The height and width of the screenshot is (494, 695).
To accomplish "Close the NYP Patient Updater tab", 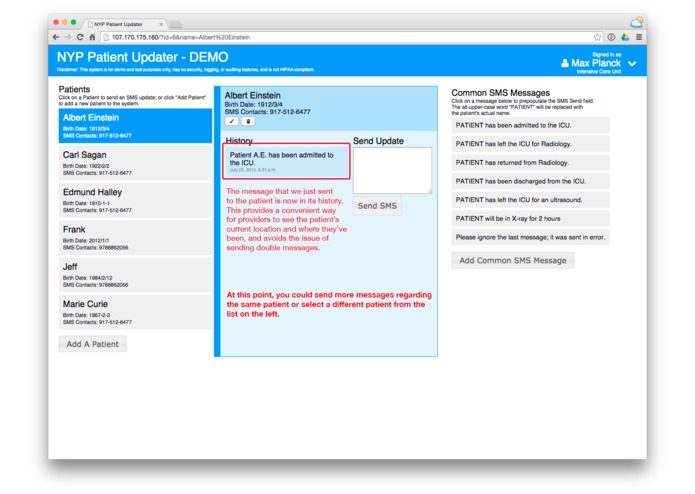I will point(160,24).
